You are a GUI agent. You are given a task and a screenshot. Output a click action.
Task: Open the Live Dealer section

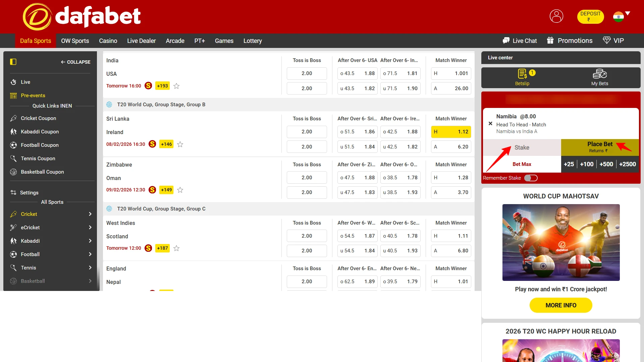[x=141, y=41]
